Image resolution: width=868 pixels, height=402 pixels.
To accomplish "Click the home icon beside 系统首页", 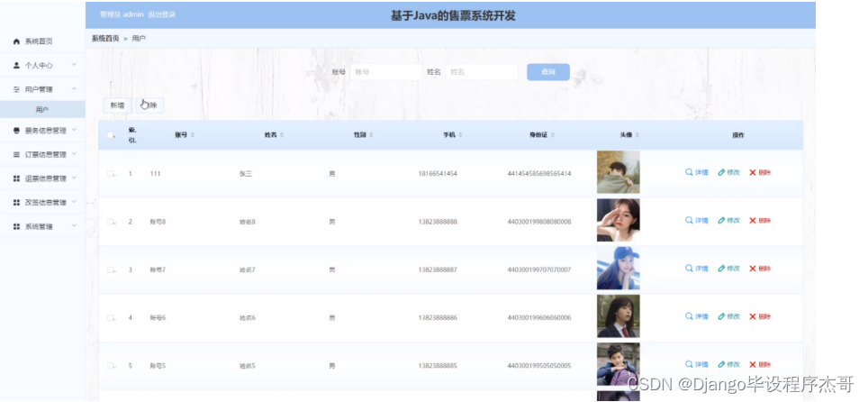I will click(16, 41).
